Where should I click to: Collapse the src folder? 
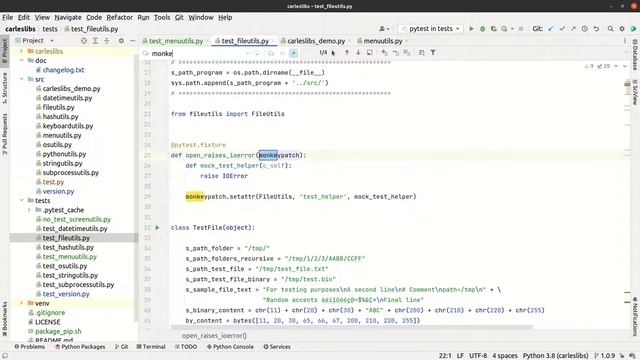(x=22, y=79)
